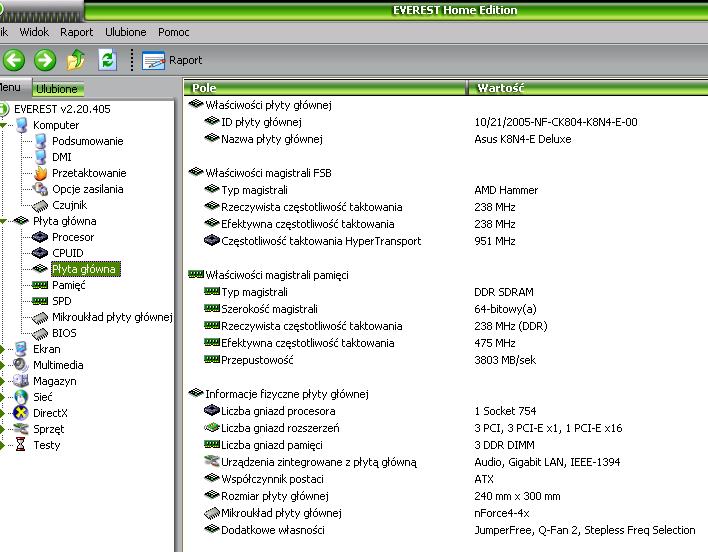The height and width of the screenshot is (552, 708).
Task: Select the Liczba gniazd rozszerzeń row
Action: tap(445, 428)
